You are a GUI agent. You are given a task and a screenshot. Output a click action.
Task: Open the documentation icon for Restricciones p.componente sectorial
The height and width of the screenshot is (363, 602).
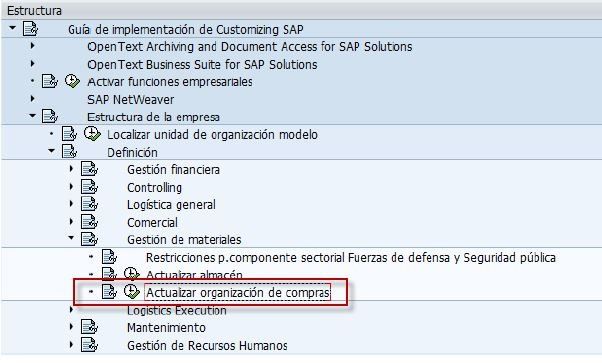(x=109, y=257)
